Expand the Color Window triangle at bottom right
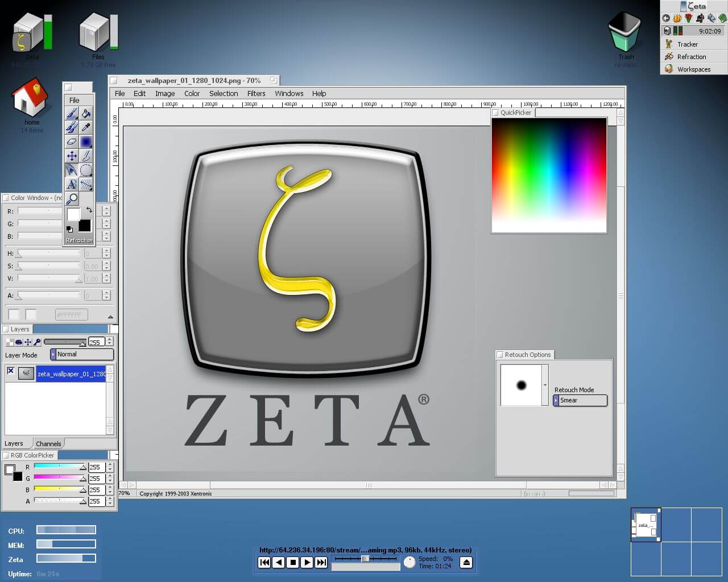 point(110,317)
